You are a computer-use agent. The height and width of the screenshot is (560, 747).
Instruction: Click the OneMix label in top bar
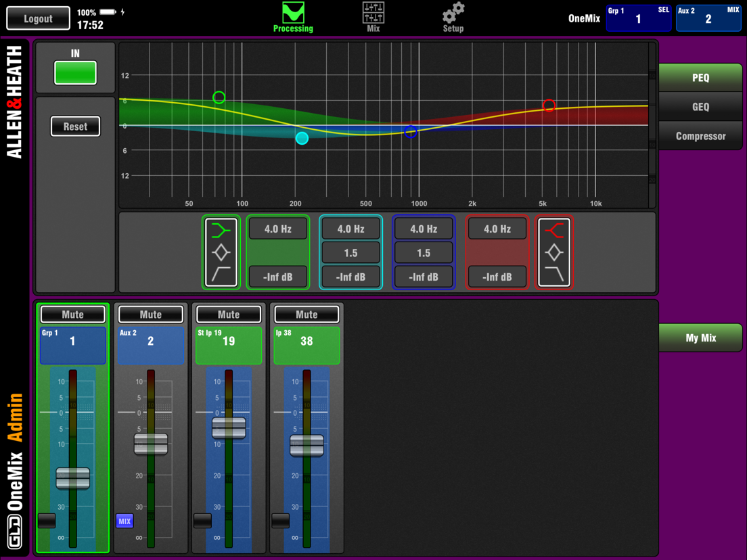coord(584,18)
